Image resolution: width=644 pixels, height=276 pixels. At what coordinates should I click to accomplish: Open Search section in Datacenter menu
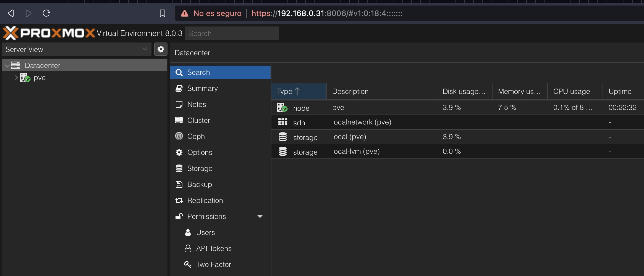point(220,72)
